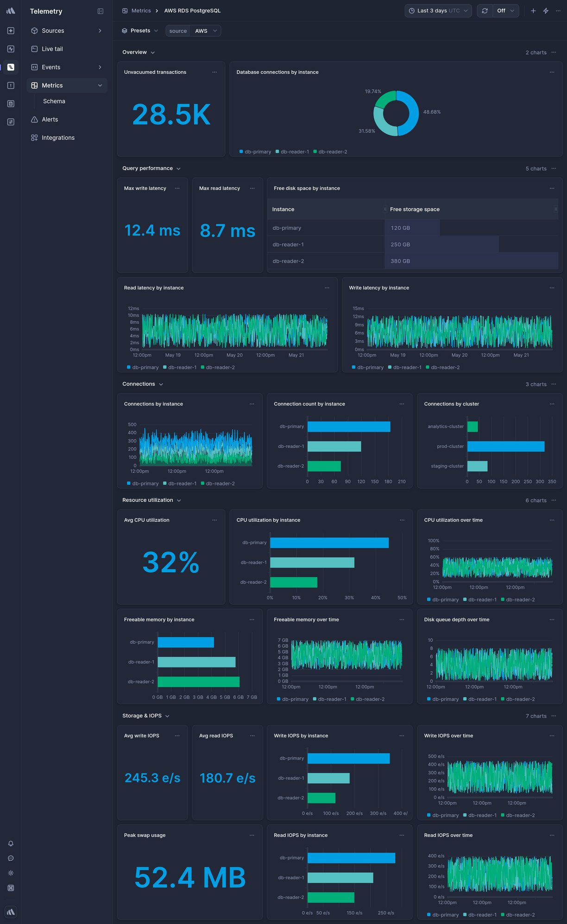Image resolution: width=567 pixels, height=924 pixels.
Task: Open the Presets dropdown
Action: point(140,31)
